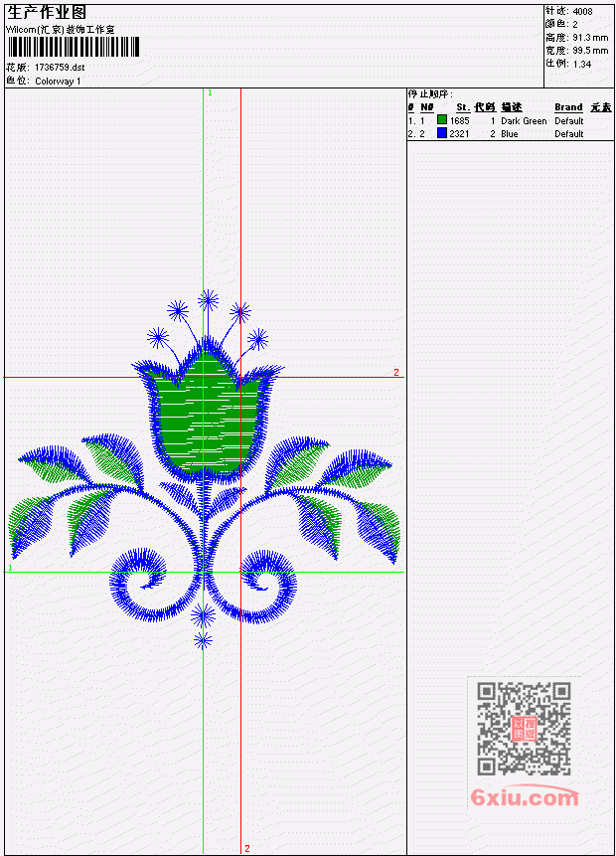
Task: Click the title '生产作业图'
Action: click(47, 12)
